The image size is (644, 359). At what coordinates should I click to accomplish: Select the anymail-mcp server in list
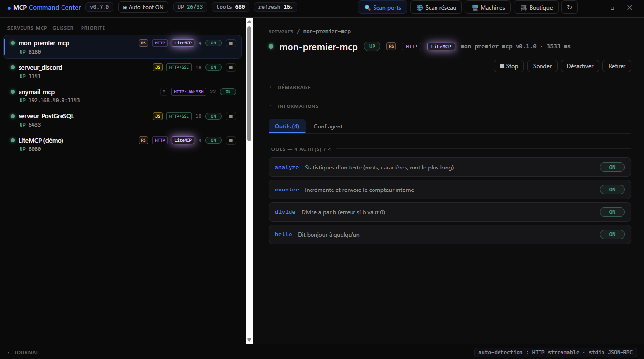(123, 96)
